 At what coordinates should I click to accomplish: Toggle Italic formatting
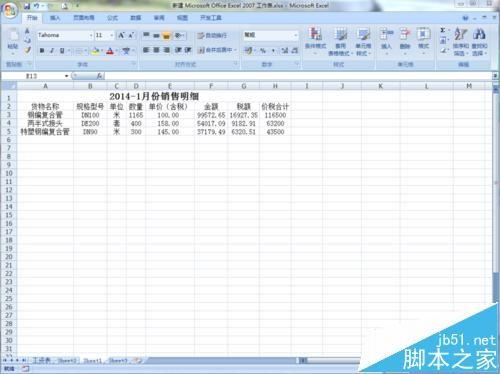coord(52,51)
